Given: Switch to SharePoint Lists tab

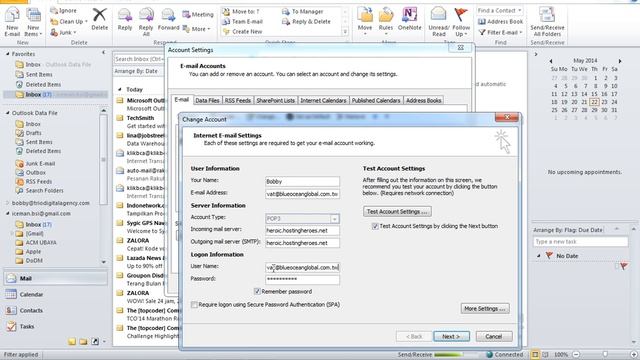Looking at the screenshot, I should pyautogui.click(x=276, y=100).
